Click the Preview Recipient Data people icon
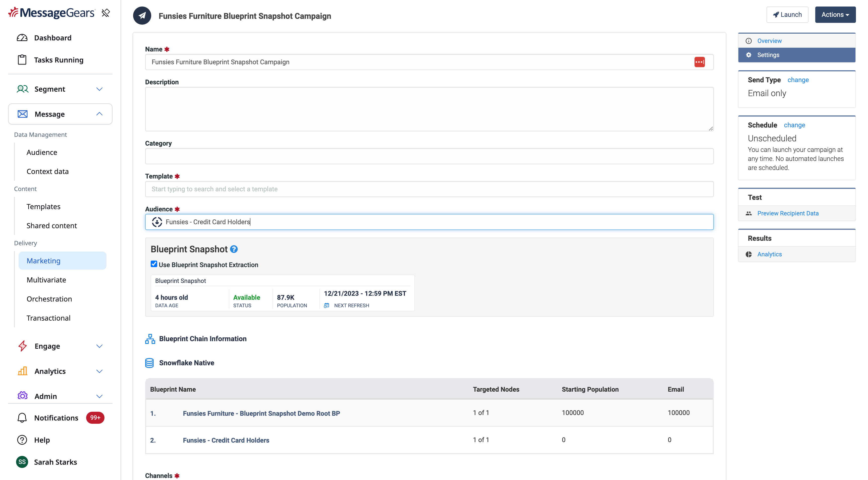 click(x=749, y=214)
